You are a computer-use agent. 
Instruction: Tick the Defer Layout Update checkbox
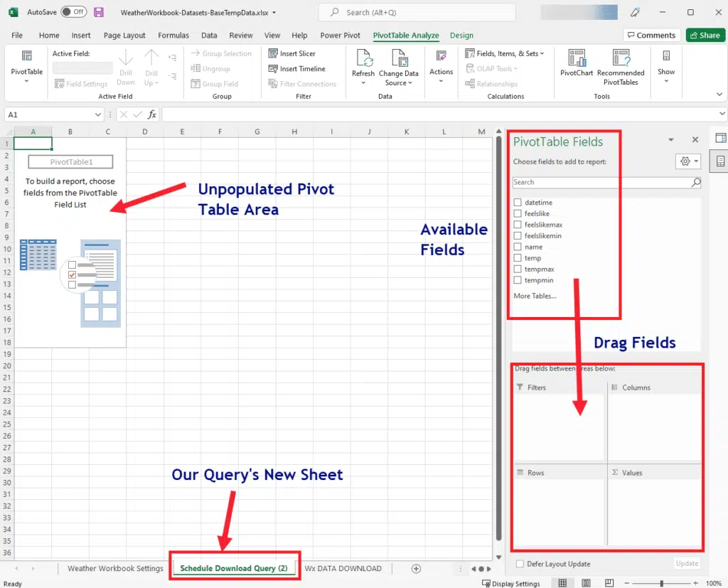(x=520, y=564)
